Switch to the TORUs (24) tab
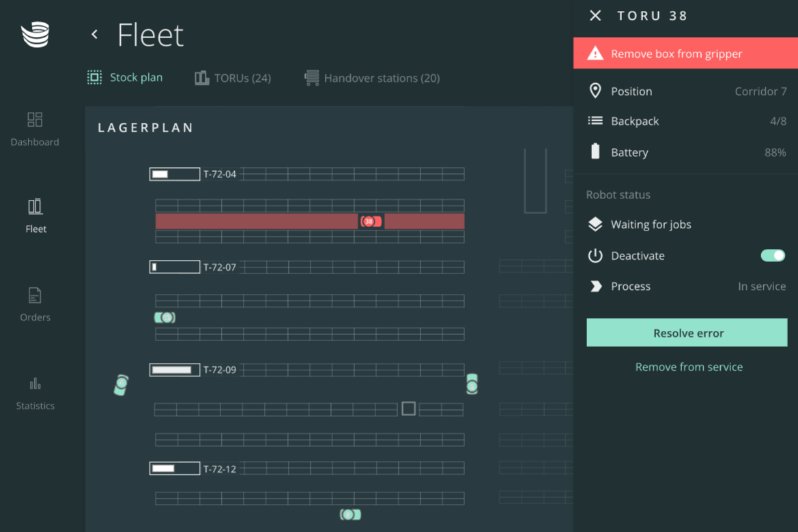 (x=233, y=78)
